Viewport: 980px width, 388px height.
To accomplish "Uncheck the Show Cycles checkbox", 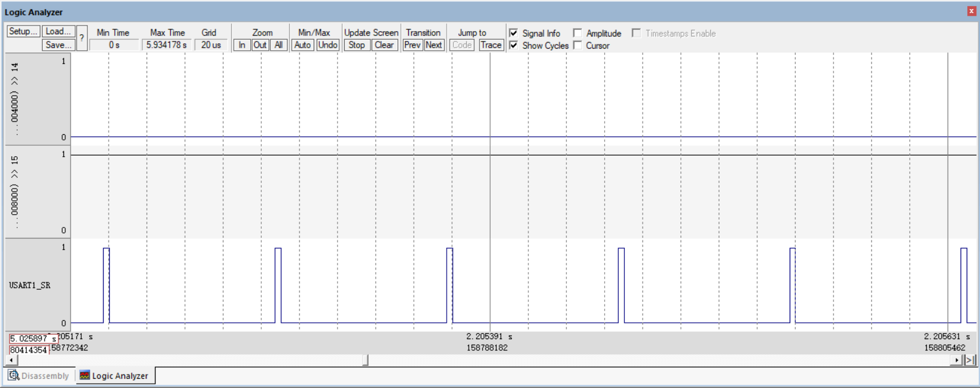I will (514, 45).
